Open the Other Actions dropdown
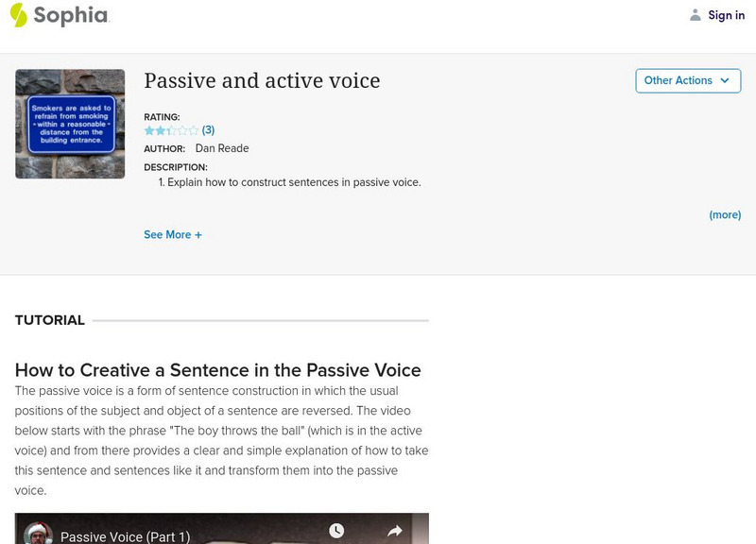Screen dimensions: 756x544 [x=687, y=81]
